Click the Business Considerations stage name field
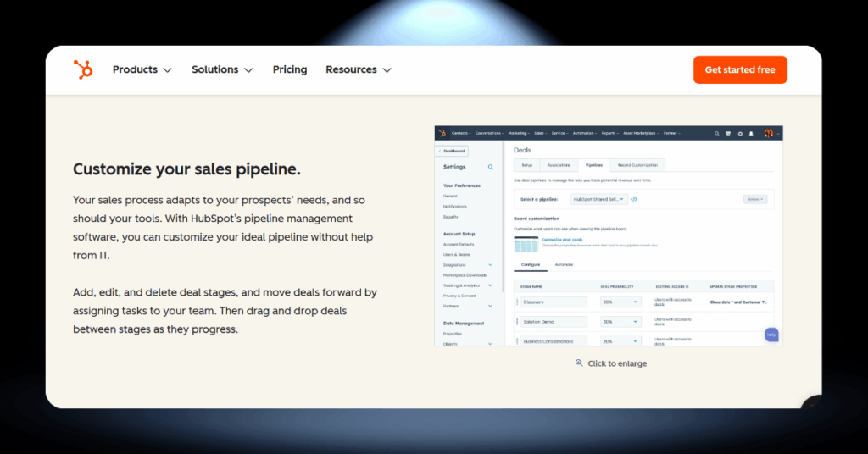This screenshot has width=868, height=454. coord(554,341)
